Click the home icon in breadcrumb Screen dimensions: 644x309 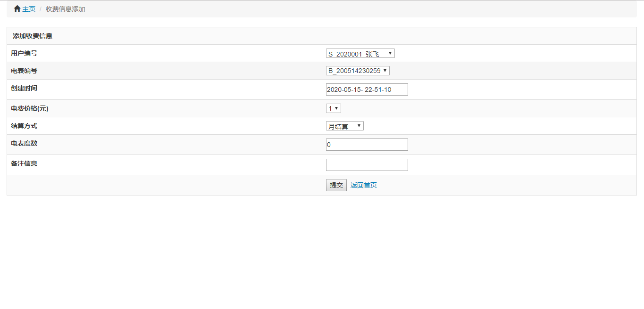17,9
